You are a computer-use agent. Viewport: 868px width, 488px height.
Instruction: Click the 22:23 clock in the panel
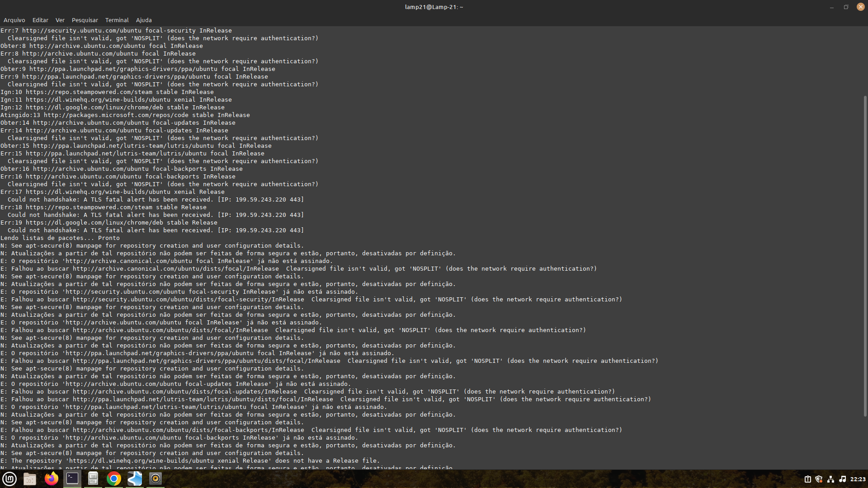(x=858, y=479)
